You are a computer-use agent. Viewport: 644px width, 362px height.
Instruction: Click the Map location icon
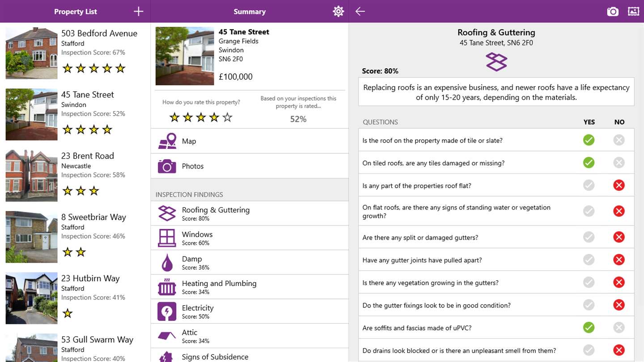(167, 141)
